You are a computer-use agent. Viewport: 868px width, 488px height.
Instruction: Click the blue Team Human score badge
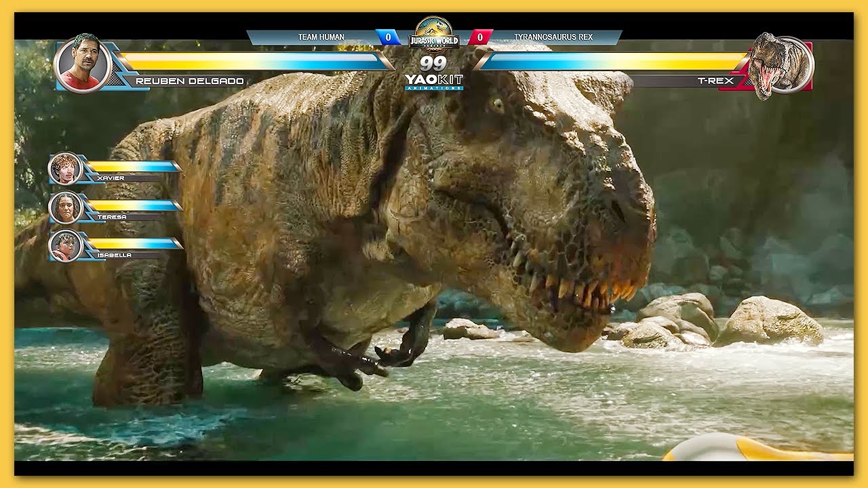[389, 37]
